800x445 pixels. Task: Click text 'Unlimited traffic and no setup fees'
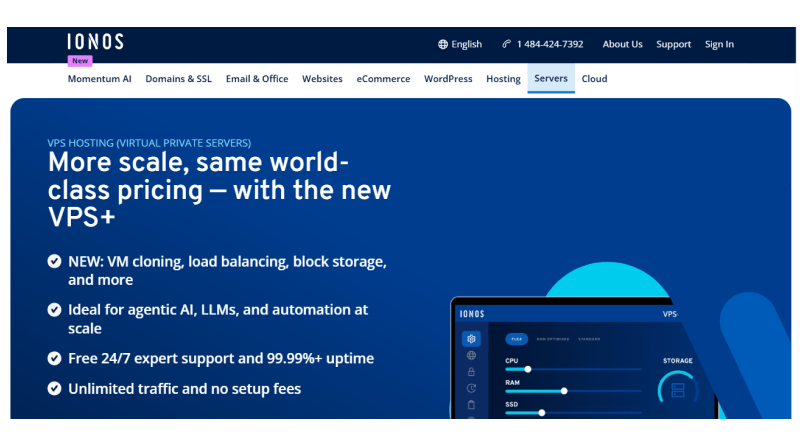pyautogui.click(x=185, y=389)
